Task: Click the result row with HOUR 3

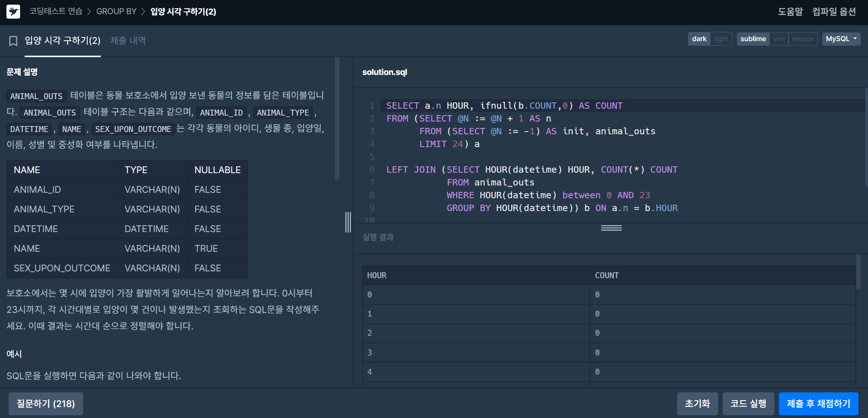Action: [x=609, y=353]
